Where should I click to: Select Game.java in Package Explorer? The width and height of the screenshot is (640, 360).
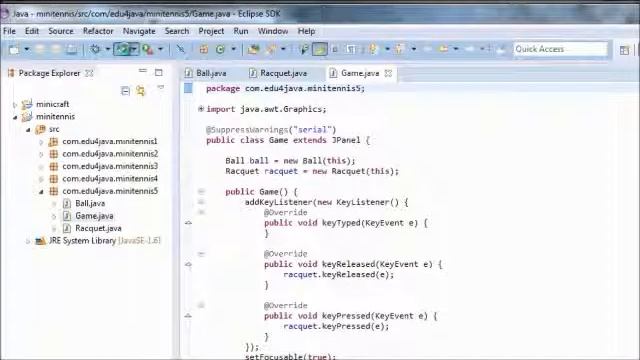pos(94,216)
